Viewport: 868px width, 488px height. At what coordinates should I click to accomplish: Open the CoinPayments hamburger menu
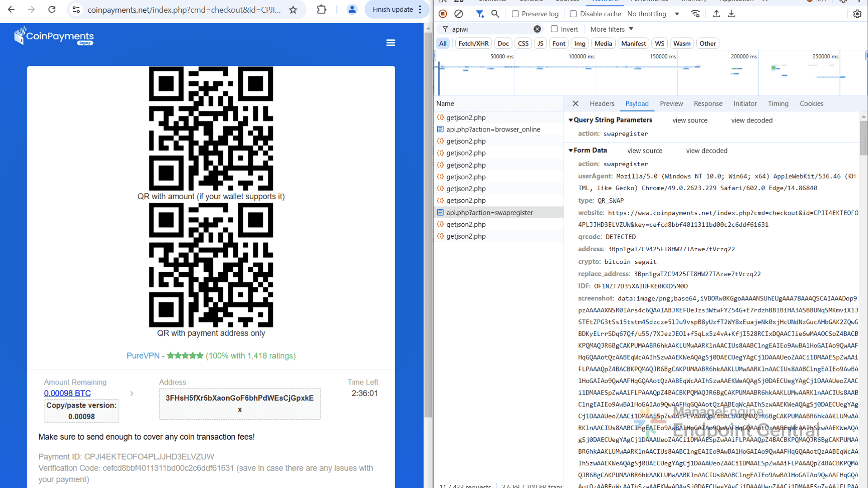coord(391,42)
